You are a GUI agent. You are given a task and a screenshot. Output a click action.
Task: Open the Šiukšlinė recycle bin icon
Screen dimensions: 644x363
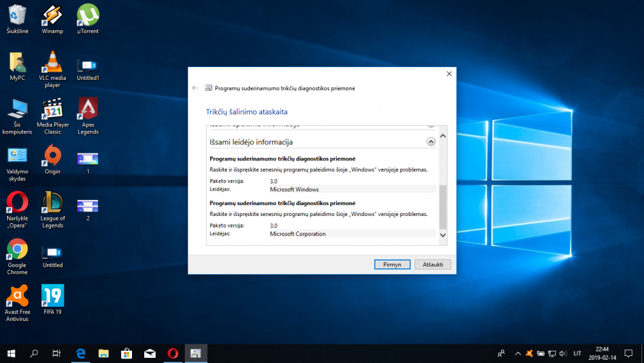(17, 19)
